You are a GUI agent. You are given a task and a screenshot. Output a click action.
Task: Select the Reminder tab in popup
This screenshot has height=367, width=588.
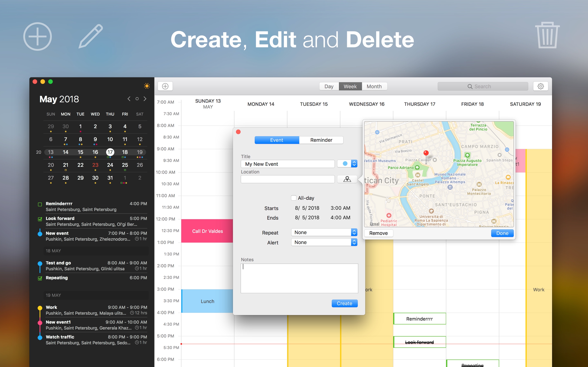(x=321, y=140)
